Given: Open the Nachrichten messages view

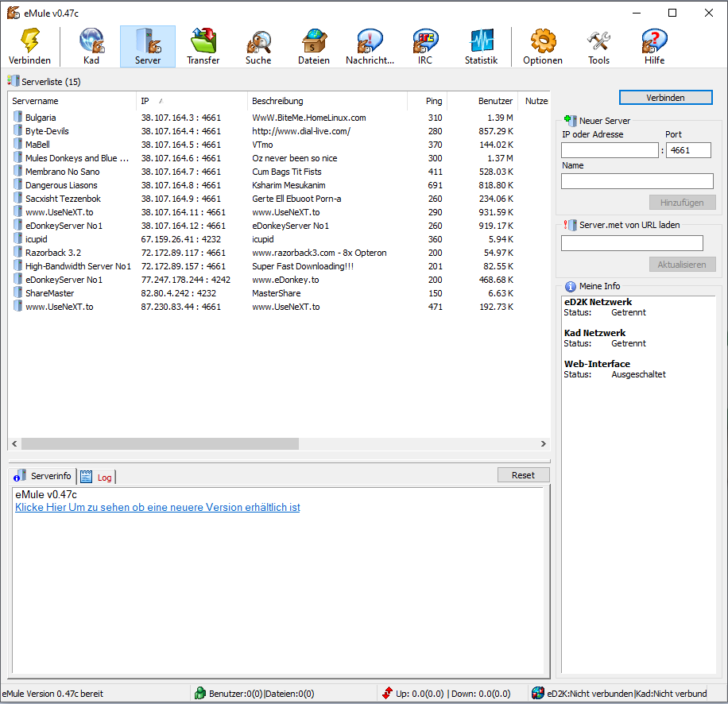Looking at the screenshot, I should coord(370,46).
